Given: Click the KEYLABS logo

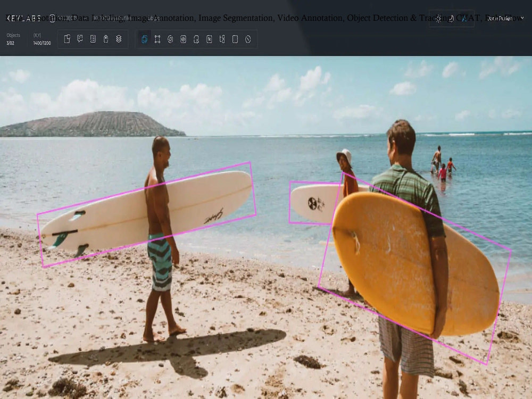Looking at the screenshot, I should click(23, 18).
